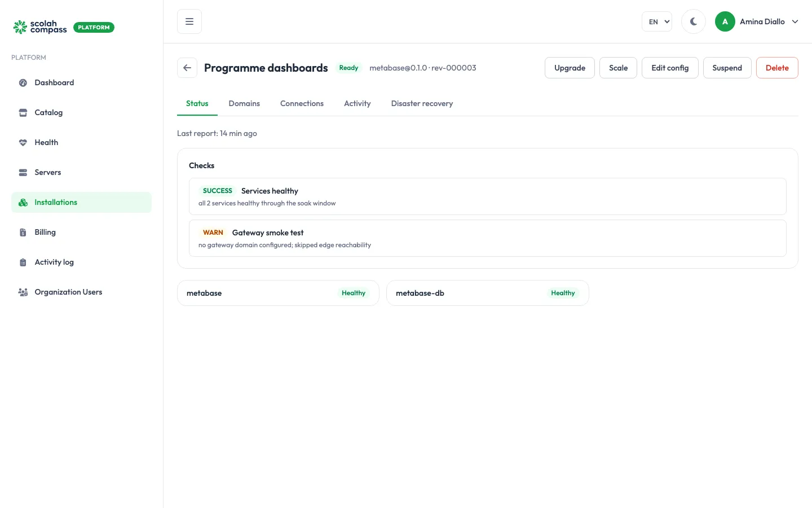The image size is (812, 508).
Task: Toggle dark mode with moon button
Action: [694, 21]
